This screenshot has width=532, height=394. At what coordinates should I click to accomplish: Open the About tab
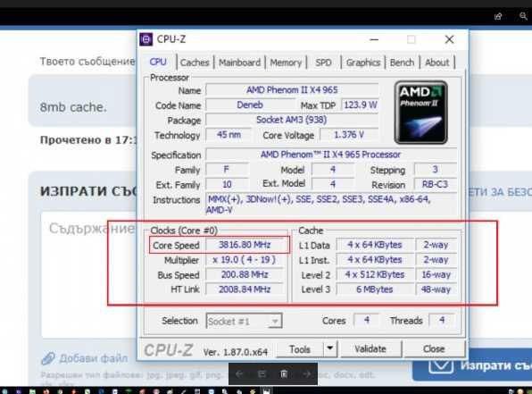[437, 63]
